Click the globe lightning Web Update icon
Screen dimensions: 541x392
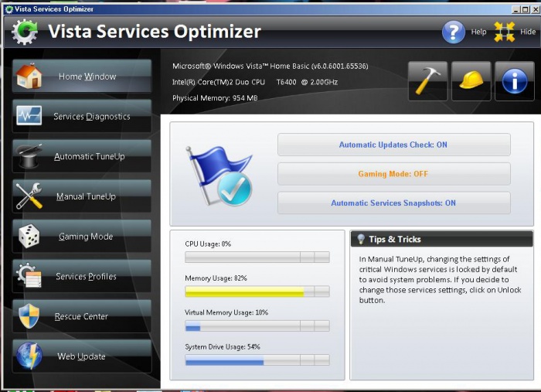point(29,356)
